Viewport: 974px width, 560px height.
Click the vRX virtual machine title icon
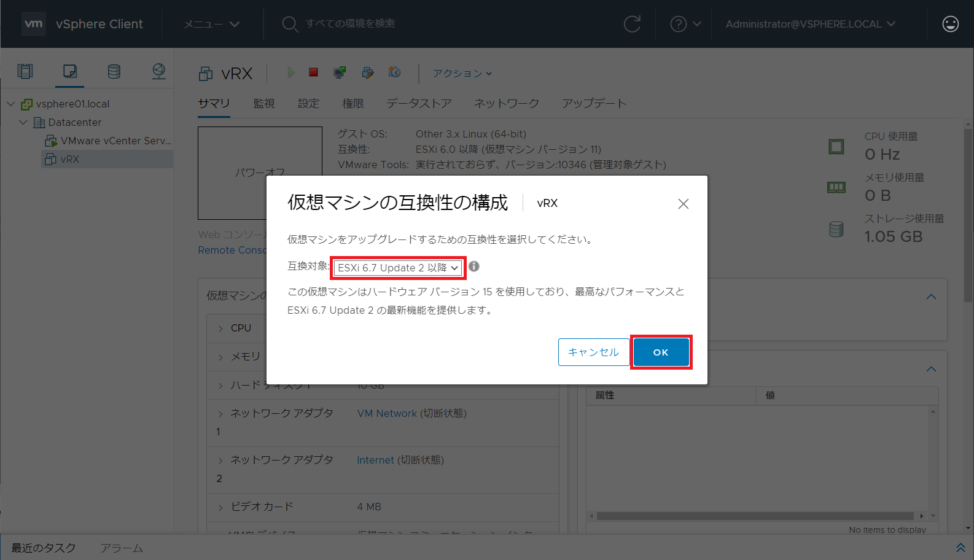click(206, 74)
